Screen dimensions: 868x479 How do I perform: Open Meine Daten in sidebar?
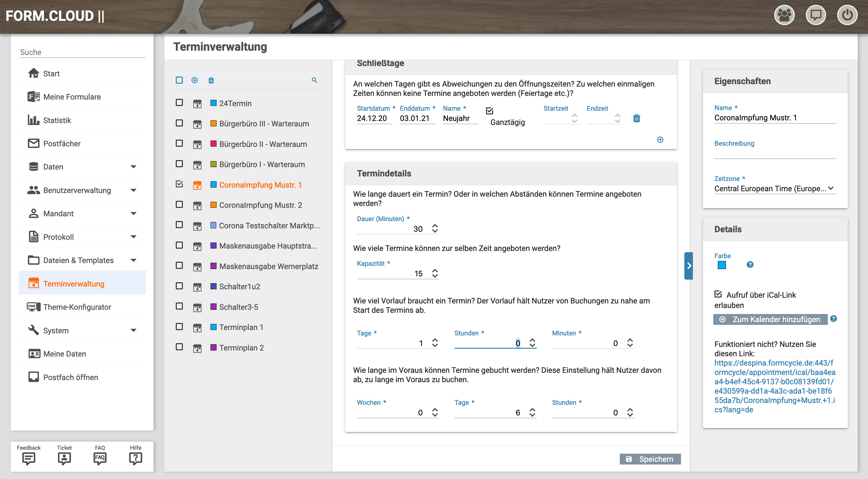pyautogui.click(x=82, y=354)
